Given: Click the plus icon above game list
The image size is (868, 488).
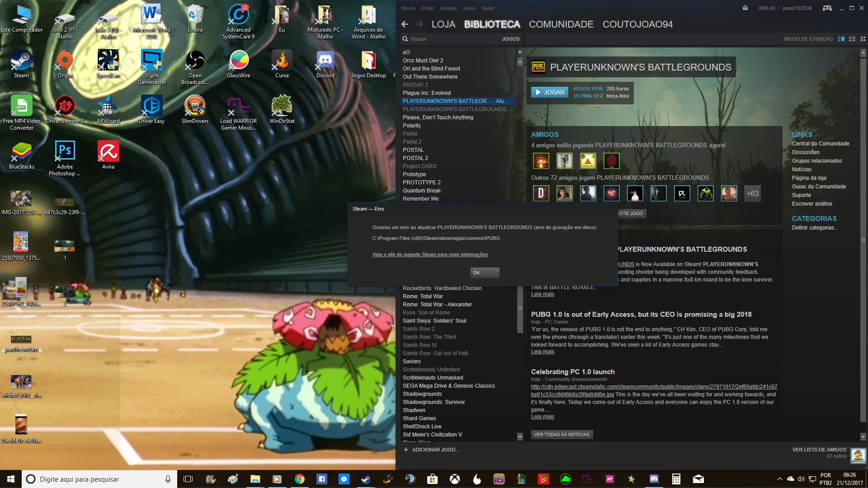Looking at the screenshot, I should (x=520, y=52).
